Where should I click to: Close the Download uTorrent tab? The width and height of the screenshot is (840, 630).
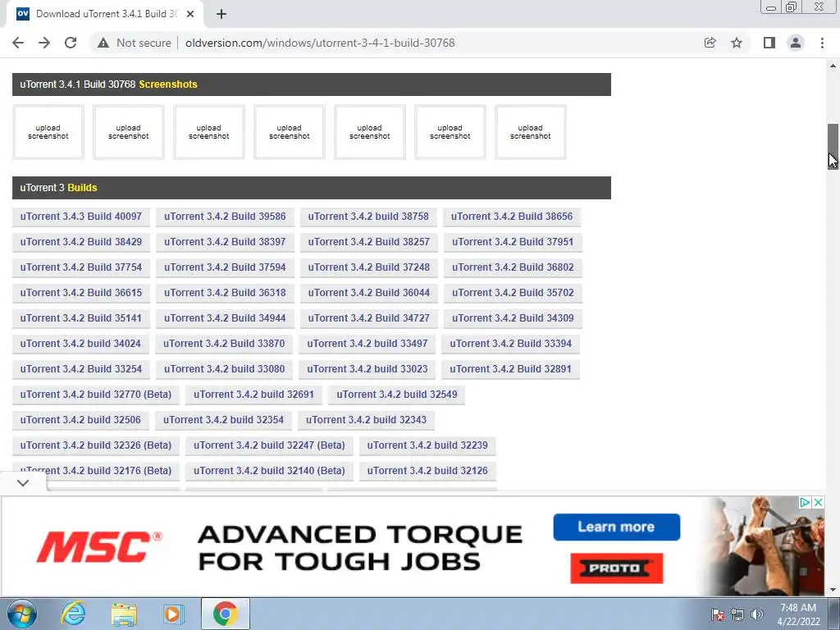(190, 14)
